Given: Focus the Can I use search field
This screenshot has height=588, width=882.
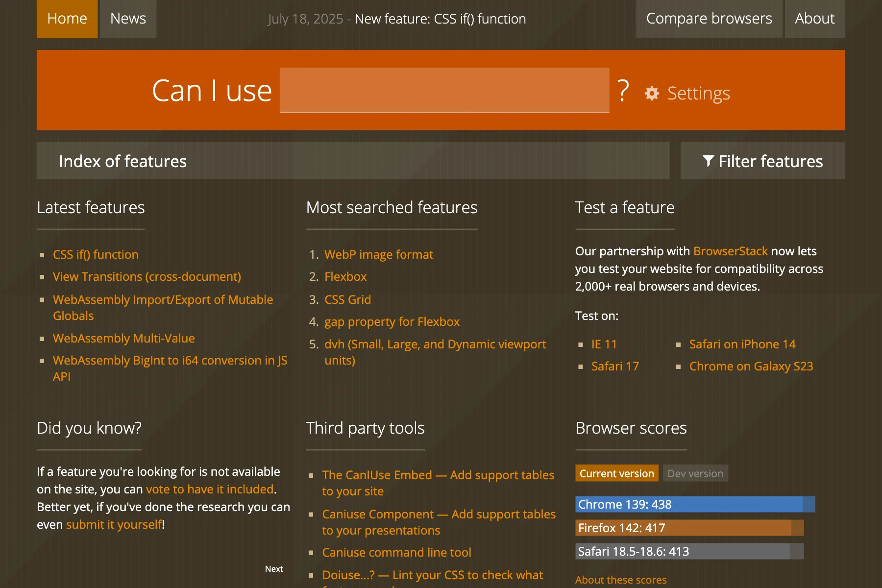Looking at the screenshot, I should [x=444, y=90].
